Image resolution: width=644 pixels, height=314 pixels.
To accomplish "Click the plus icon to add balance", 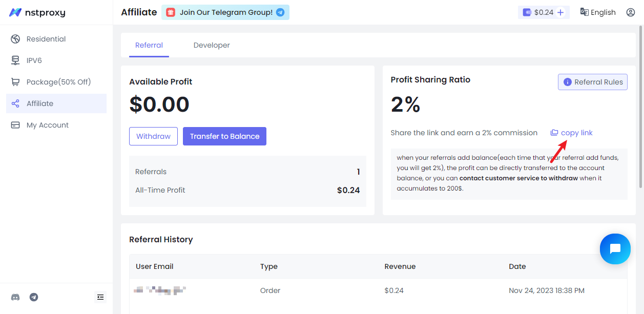I will 560,12.
